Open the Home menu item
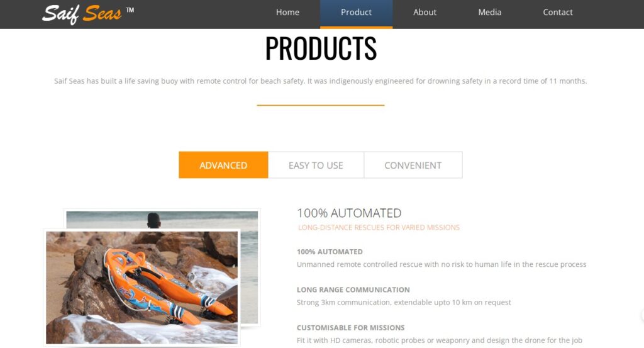This screenshot has height=348, width=644. pos(287,13)
